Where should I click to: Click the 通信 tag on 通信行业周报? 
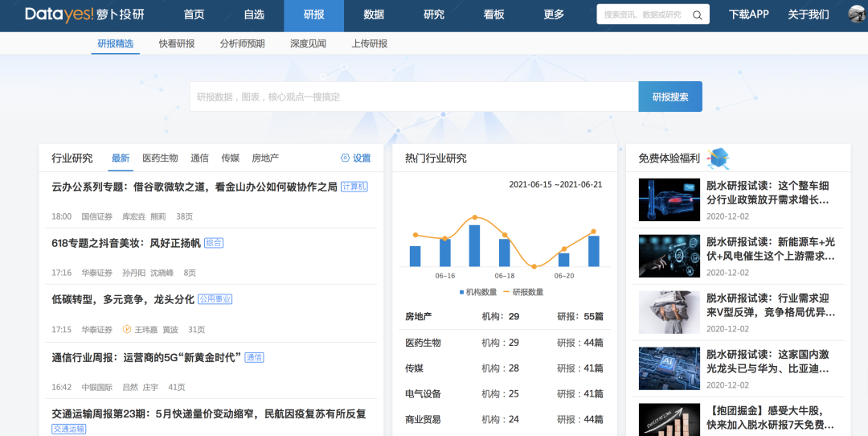point(254,357)
